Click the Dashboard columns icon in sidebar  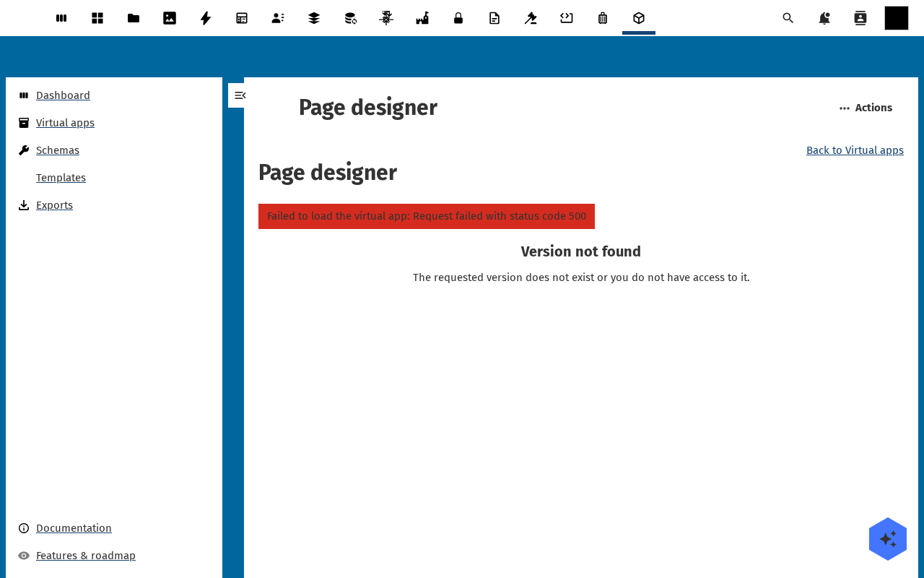coord(24,95)
